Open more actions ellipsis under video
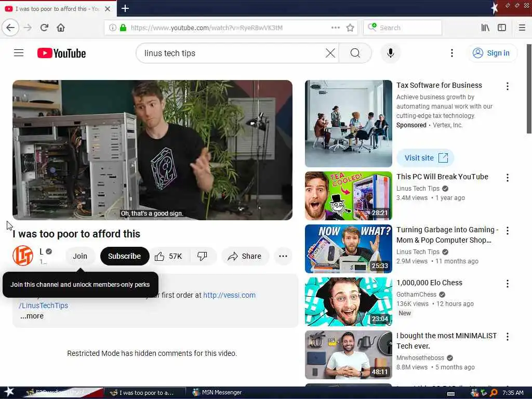This screenshot has width=532, height=399. 283,256
